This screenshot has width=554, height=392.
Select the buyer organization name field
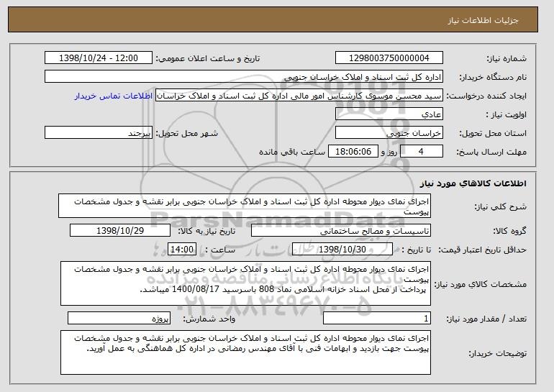coord(244,77)
